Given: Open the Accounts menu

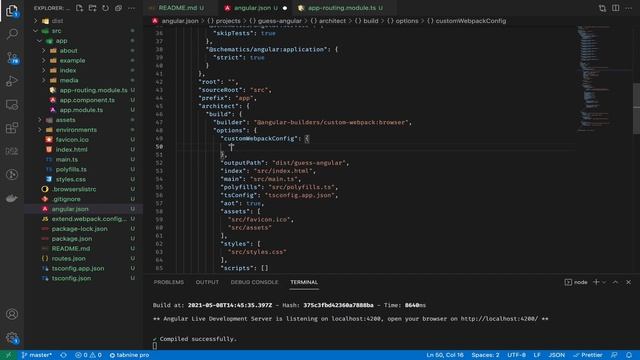Looking at the screenshot, I should click(x=12, y=314).
